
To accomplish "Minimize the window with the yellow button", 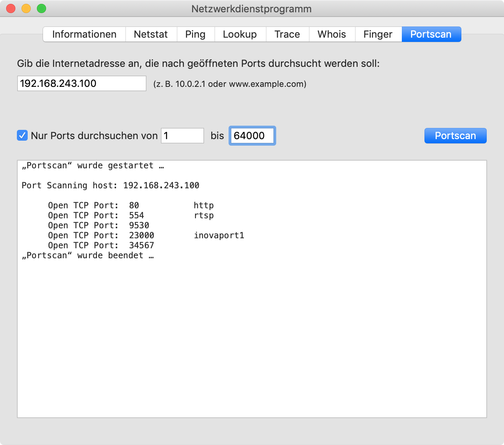I will tap(26, 8).
